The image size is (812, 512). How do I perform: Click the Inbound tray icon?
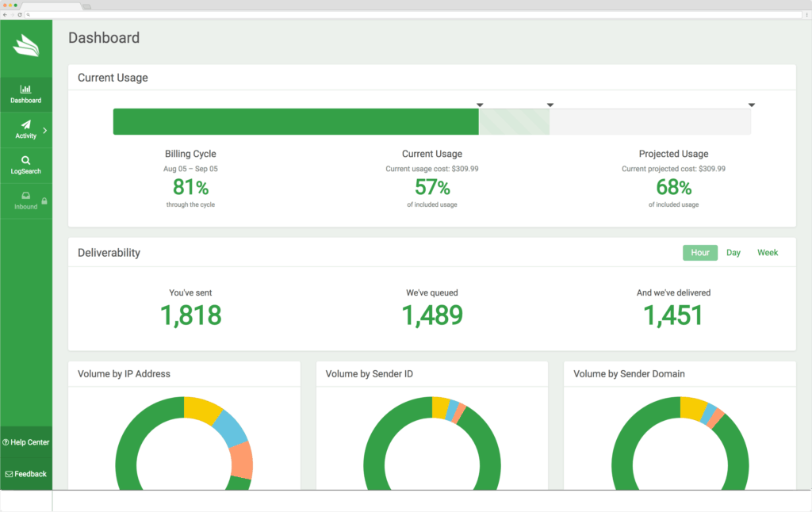pyautogui.click(x=25, y=194)
